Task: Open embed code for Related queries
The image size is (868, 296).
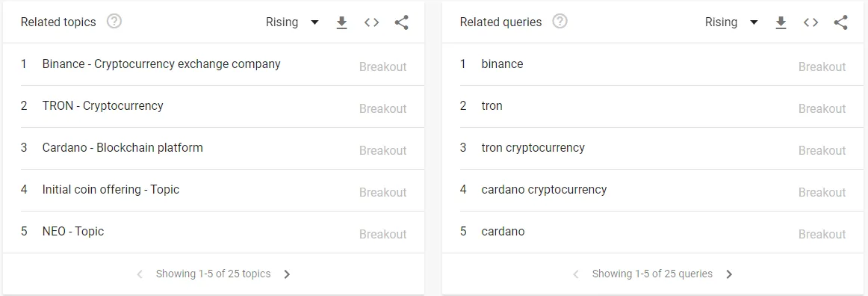Action: (810, 22)
